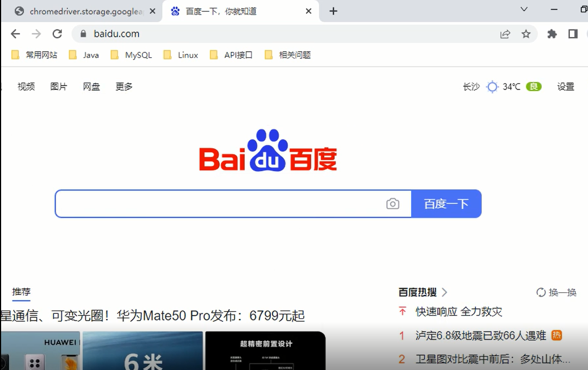
Task: Go back with the browser back arrow
Action: click(x=16, y=34)
